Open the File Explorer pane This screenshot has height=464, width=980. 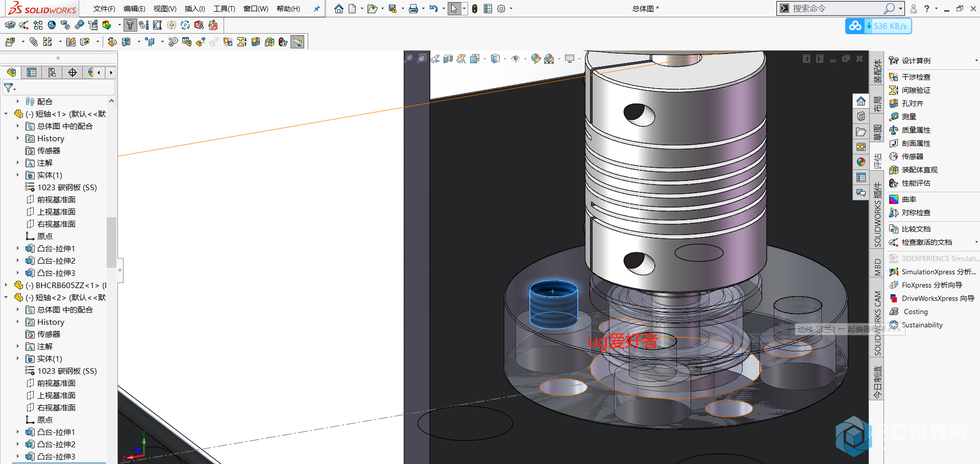[x=861, y=132]
